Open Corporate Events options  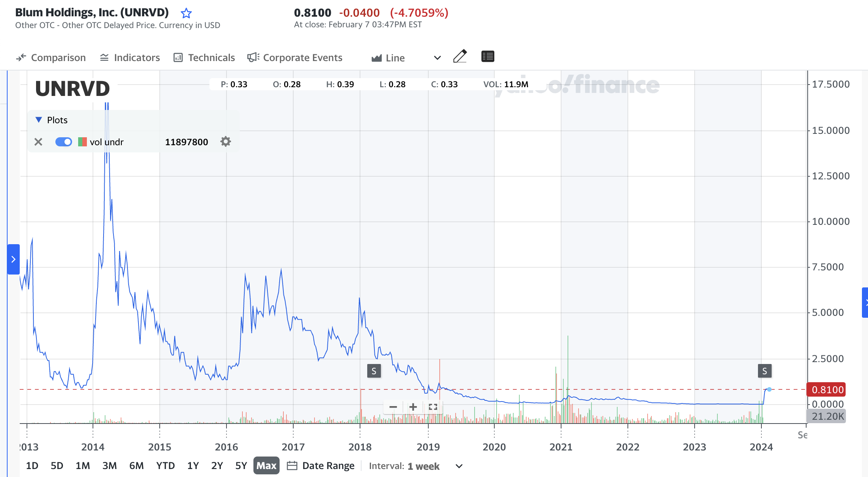point(295,58)
